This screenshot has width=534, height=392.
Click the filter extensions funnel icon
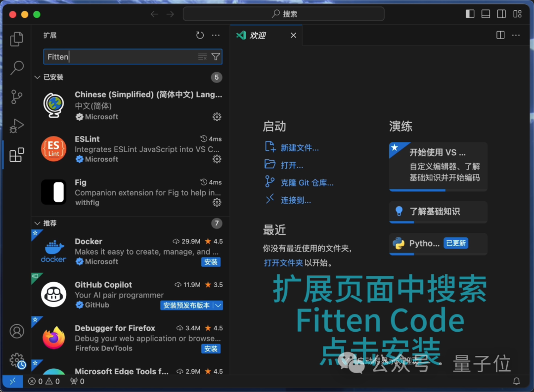(x=216, y=56)
